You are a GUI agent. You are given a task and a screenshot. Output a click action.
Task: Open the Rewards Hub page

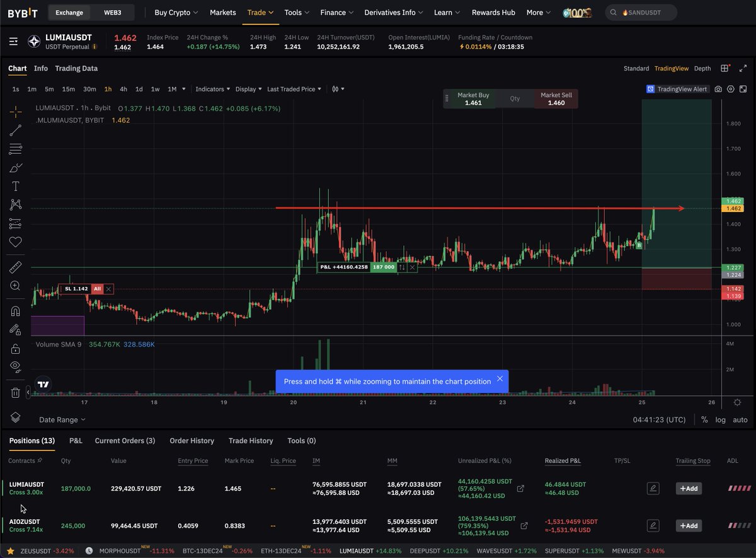[493, 12]
